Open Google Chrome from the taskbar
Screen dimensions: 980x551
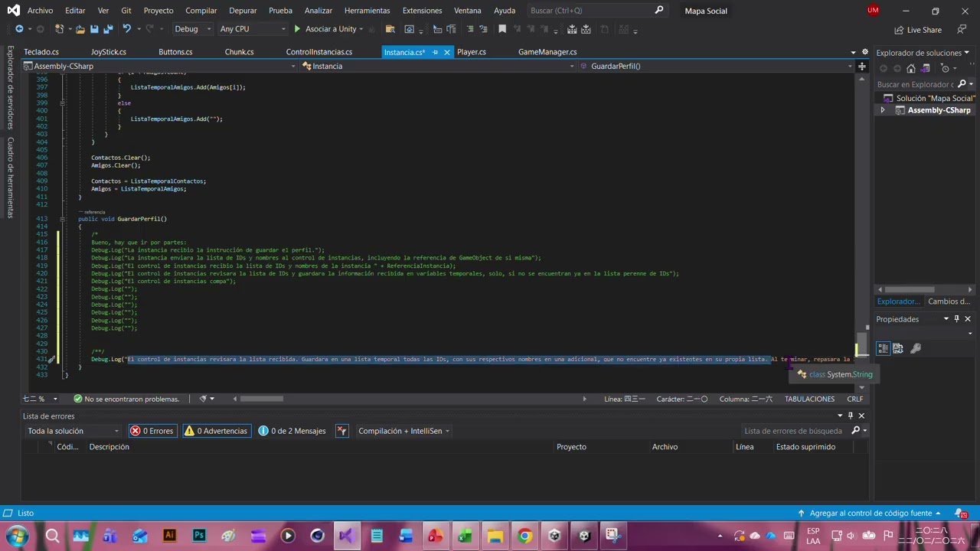524,536
